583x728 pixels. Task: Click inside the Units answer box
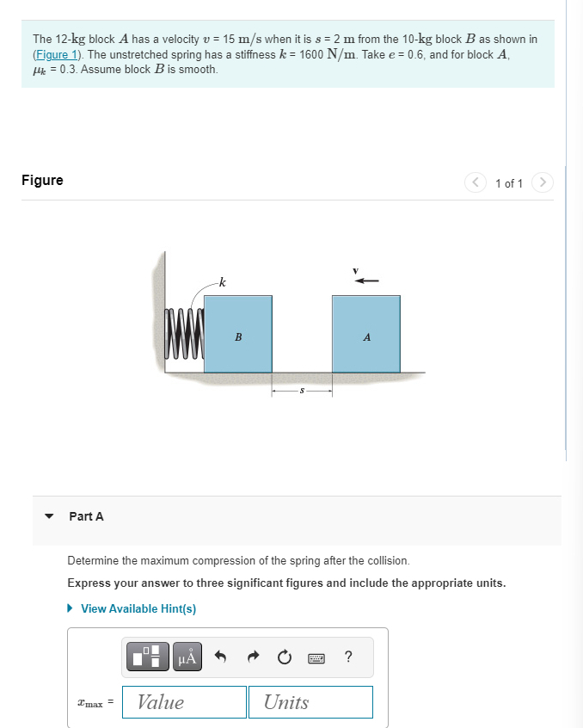pos(310,702)
